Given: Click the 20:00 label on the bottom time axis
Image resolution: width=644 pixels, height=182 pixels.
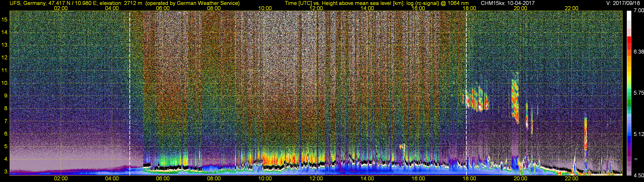Looking at the screenshot, I should (x=521, y=179).
